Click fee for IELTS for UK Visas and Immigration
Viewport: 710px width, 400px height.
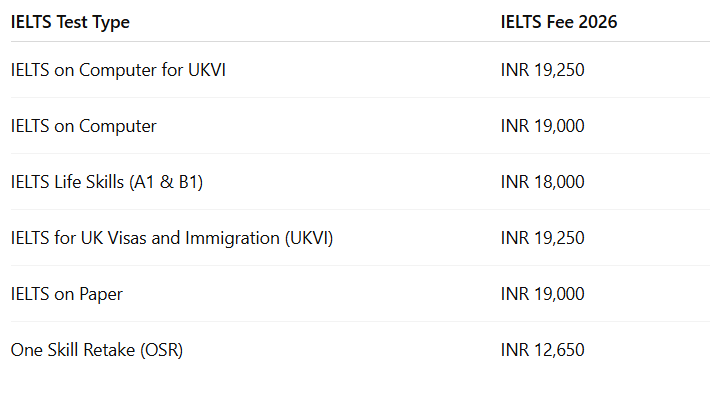pyautogui.click(x=543, y=238)
